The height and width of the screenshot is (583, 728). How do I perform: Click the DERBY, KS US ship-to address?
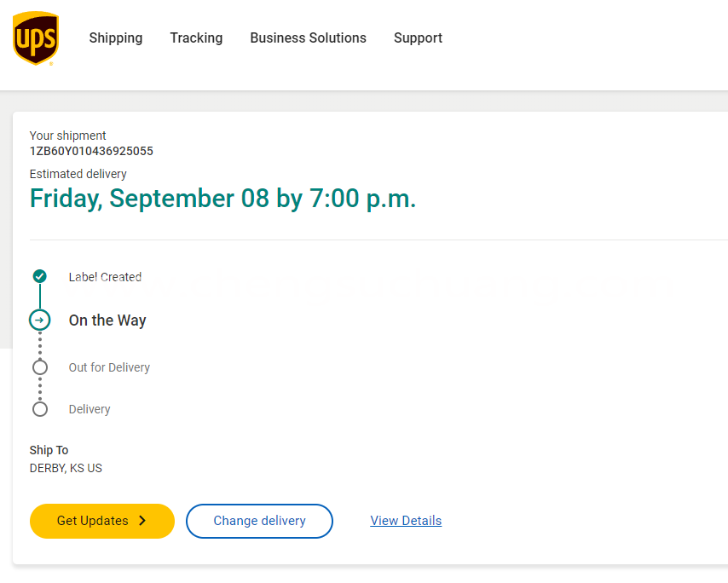click(66, 468)
